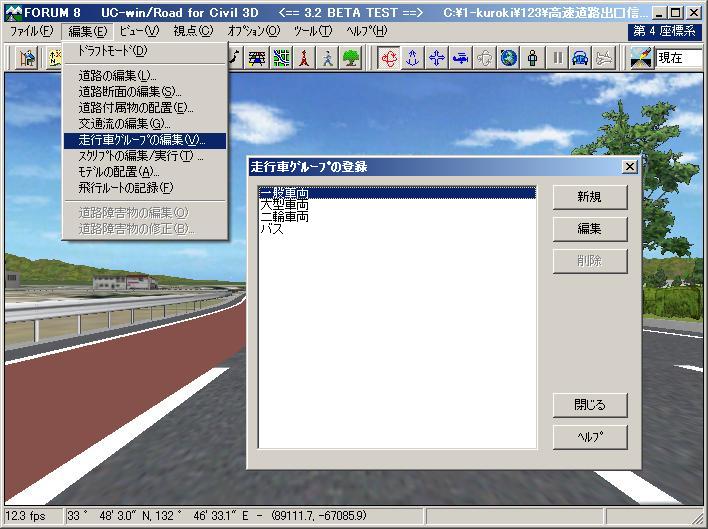
Task: Click the globe satellite view icon
Action: tap(508, 58)
